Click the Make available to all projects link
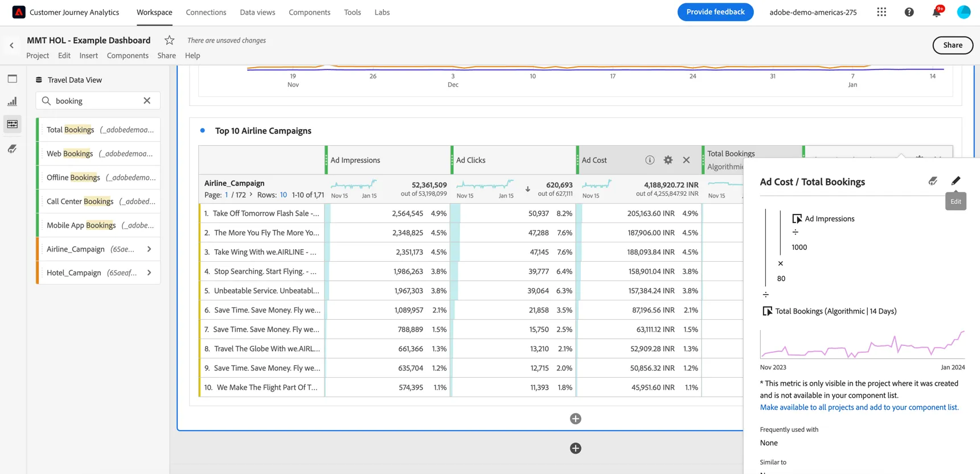The width and height of the screenshot is (980, 474). 859,407
